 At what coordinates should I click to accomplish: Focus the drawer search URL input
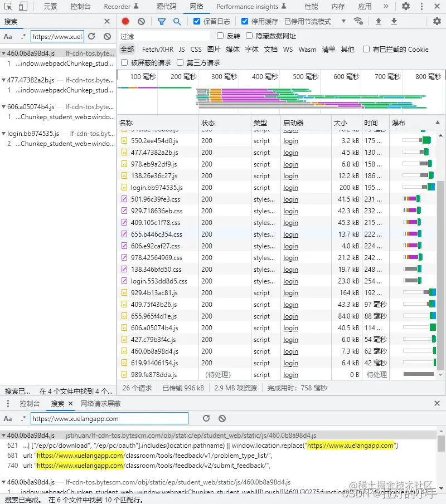(x=109, y=418)
